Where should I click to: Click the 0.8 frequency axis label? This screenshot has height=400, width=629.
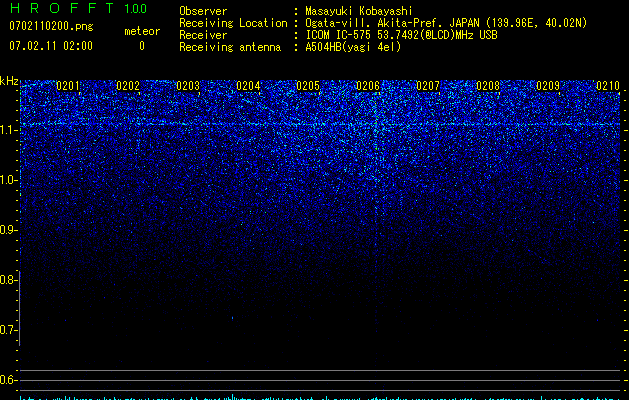pyautogui.click(x=8, y=280)
